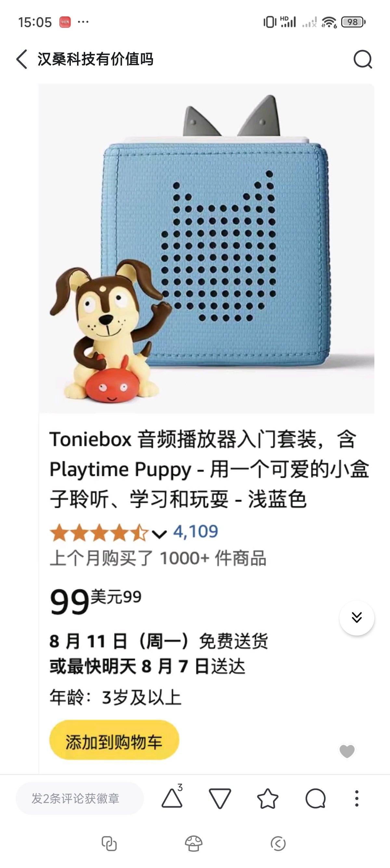Tap the red notification icon in status bar
The image size is (390, 868).
point(65,22)
